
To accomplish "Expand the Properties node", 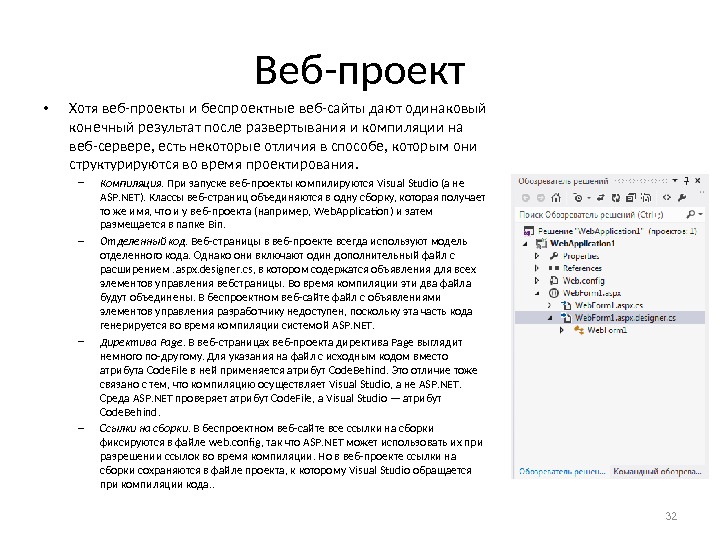I will [x=537, y=256].
